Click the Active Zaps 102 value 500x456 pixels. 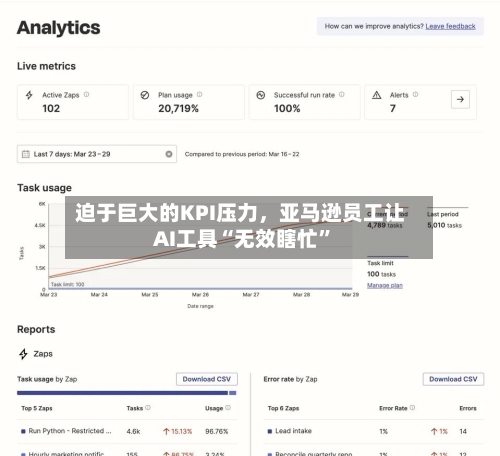51,108
